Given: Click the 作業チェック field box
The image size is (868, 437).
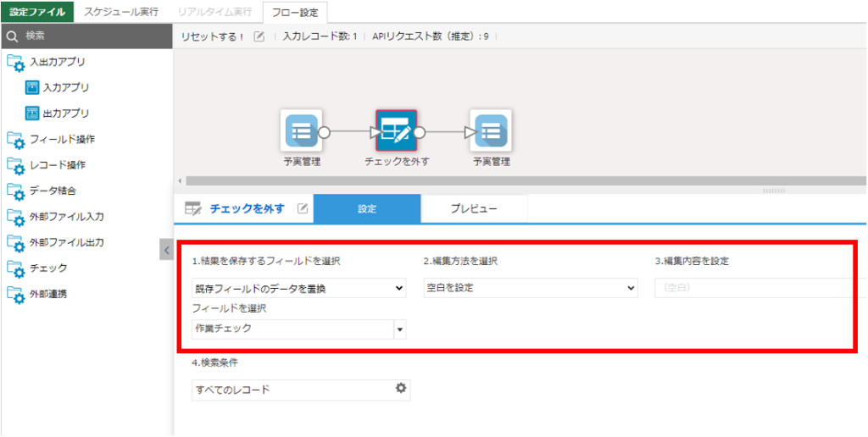Looking at the screenshot, I should tap(292, 329).
